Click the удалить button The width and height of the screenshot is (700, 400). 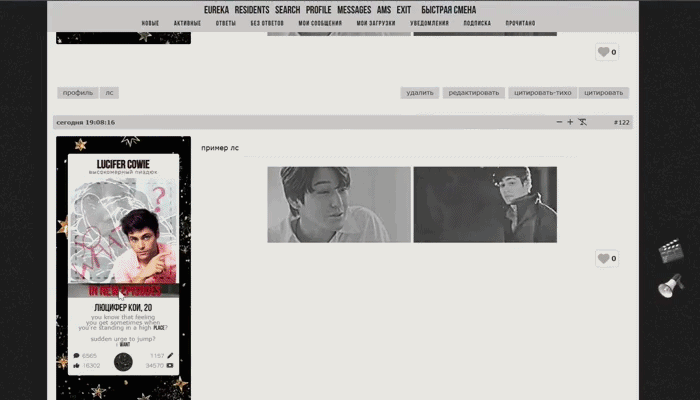420,92
